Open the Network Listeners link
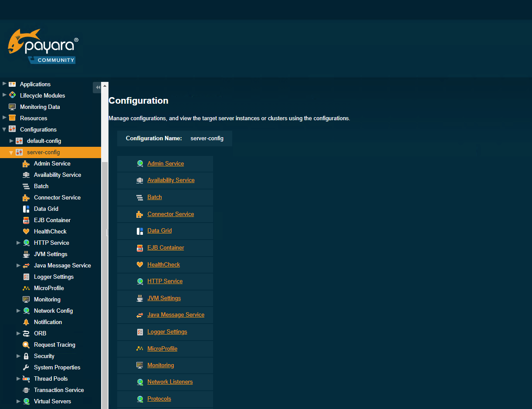The width and height of the screenshot is (532, 409). 170,382
